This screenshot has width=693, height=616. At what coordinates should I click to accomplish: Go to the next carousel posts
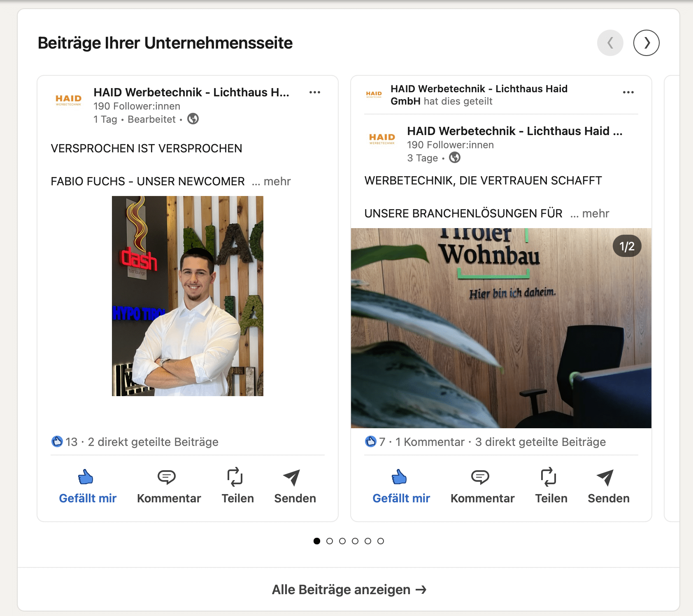click(646, 43)
